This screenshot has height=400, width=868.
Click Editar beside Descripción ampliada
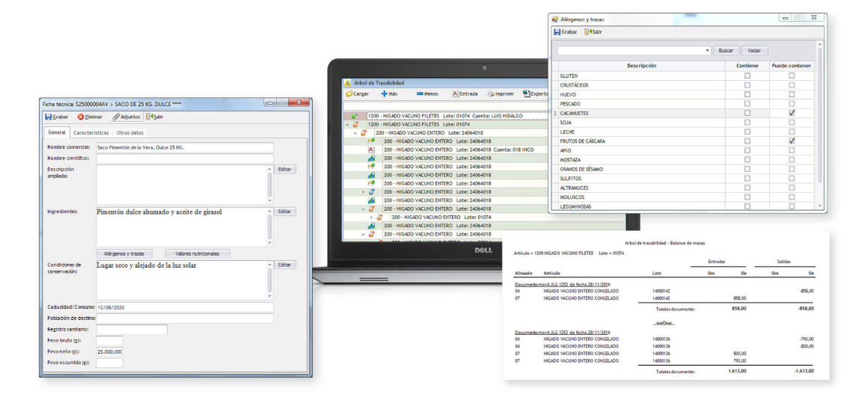(284, 169)
